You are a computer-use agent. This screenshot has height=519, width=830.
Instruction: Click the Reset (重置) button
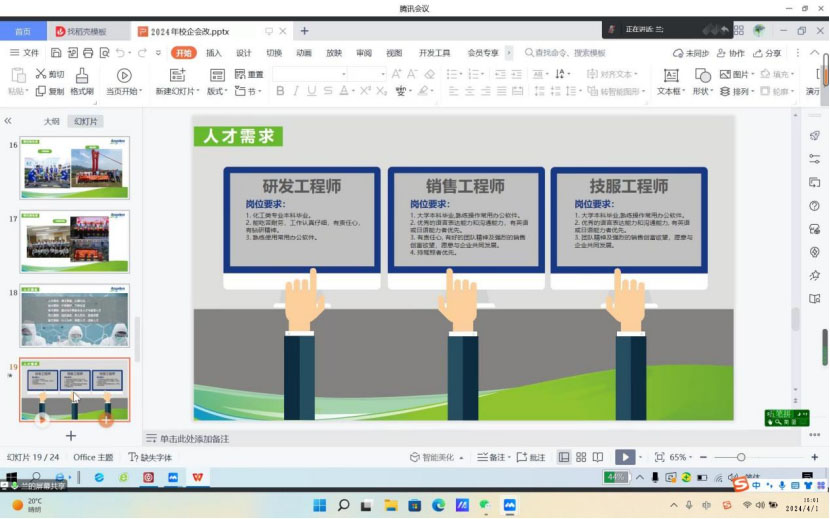(x=250, y=75)
